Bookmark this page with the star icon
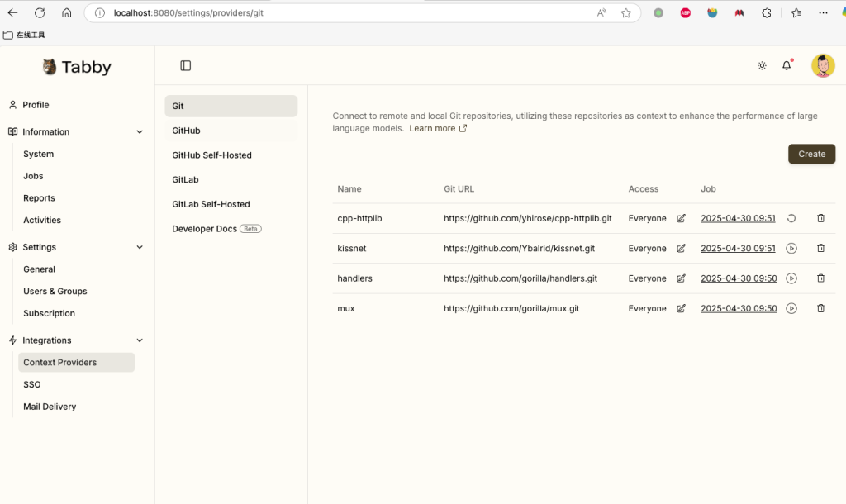The image size is (846, 504). (626, 13)
